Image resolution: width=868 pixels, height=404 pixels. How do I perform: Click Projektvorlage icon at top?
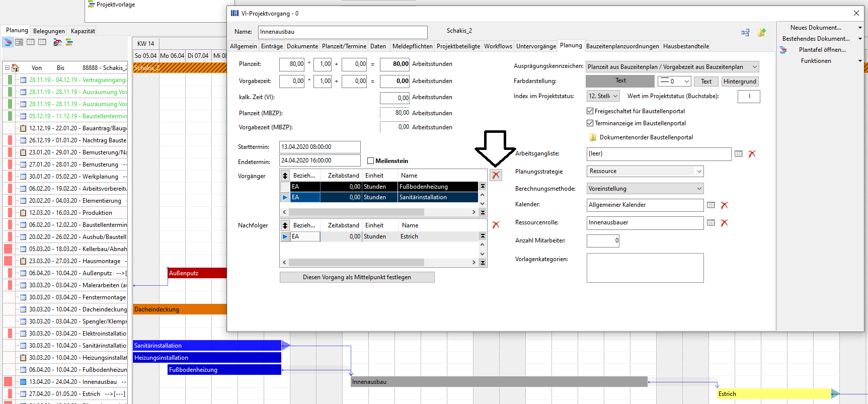91,5
